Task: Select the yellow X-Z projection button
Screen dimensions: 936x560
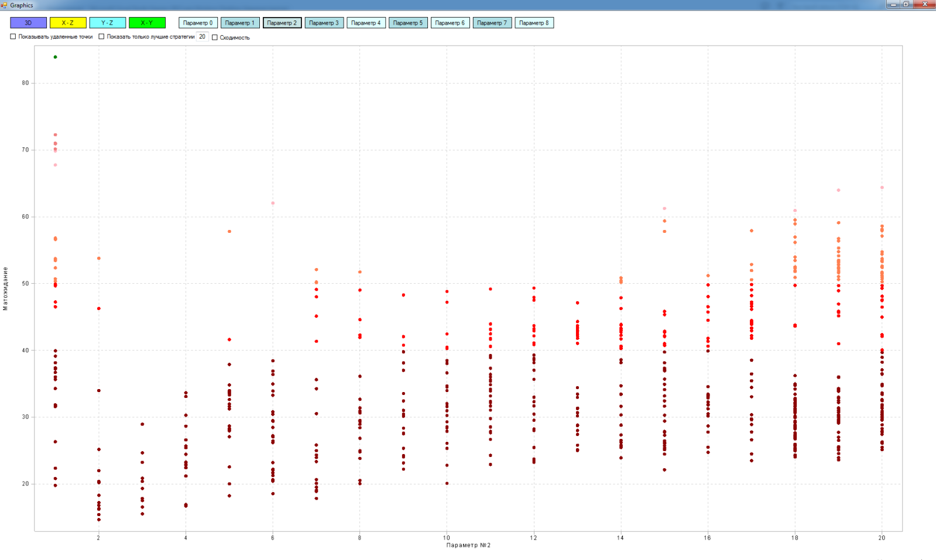Action: coord(68,23)
